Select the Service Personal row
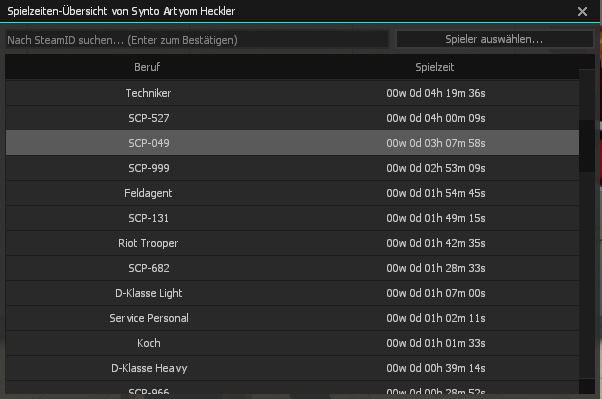This screenshot has height=399, width=602. (292, 318)
